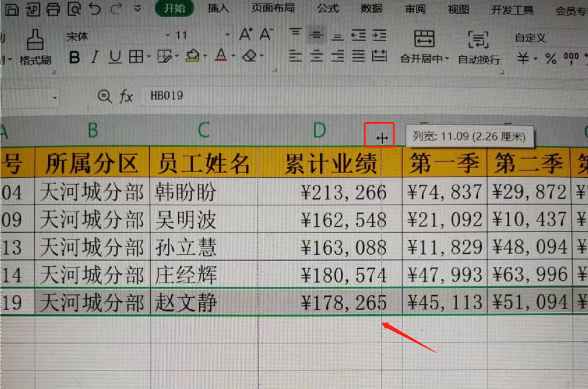This screenshot has width=588, height=389.
Task: Apply thousands separator 000 format
Action: (571, 58)
